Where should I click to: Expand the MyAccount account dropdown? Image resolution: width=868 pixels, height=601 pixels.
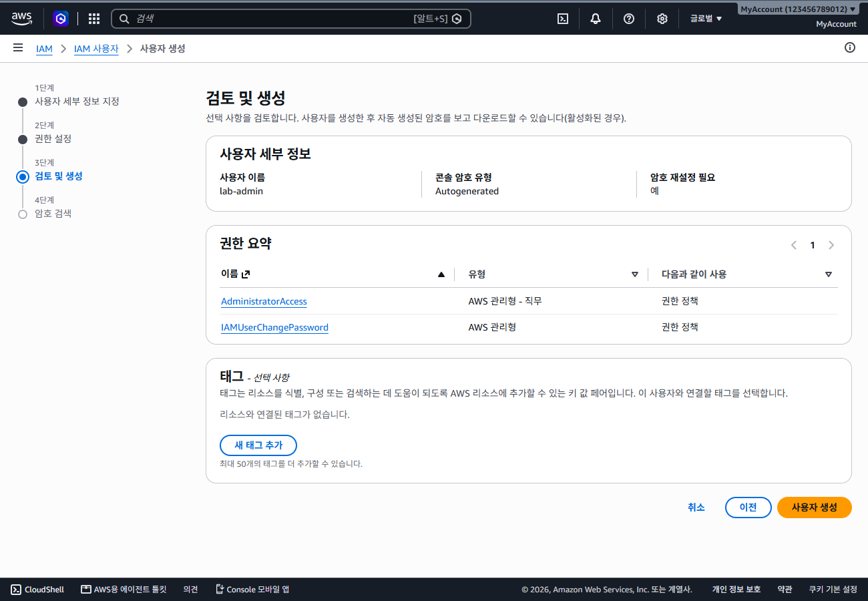[x=798, y=9]
